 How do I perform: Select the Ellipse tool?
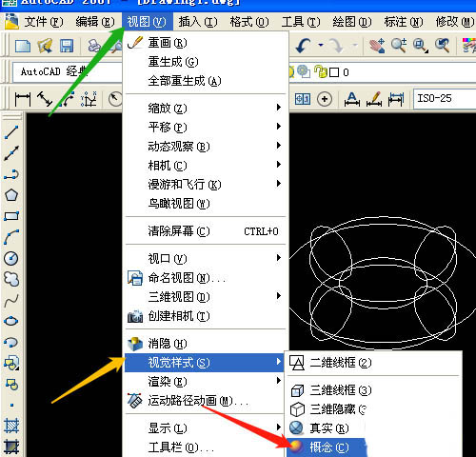click(x=11, y=321)
